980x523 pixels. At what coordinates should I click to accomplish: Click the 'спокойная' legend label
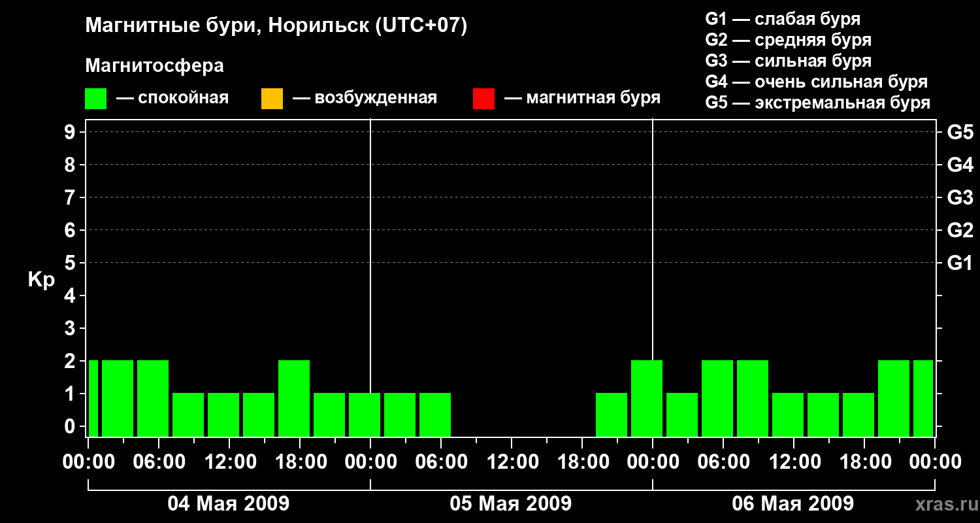coord(183,99)
